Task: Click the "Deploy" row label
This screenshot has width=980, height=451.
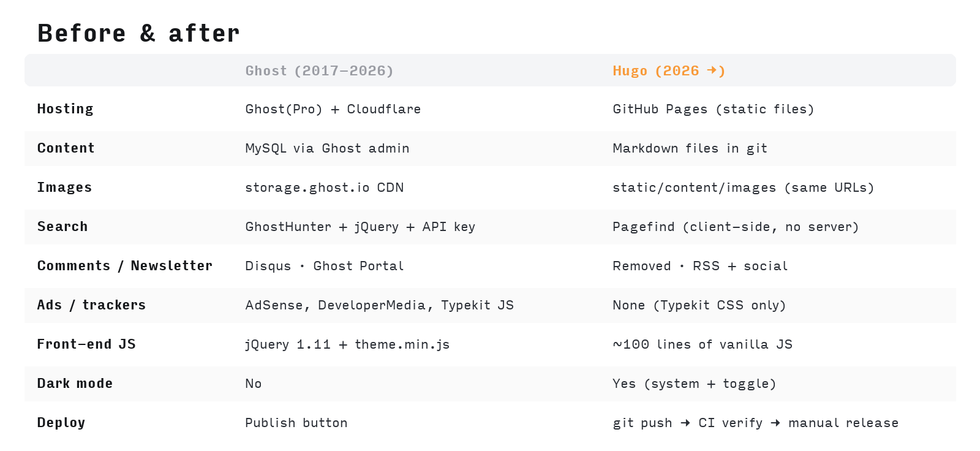Action: tap(61, 423)
